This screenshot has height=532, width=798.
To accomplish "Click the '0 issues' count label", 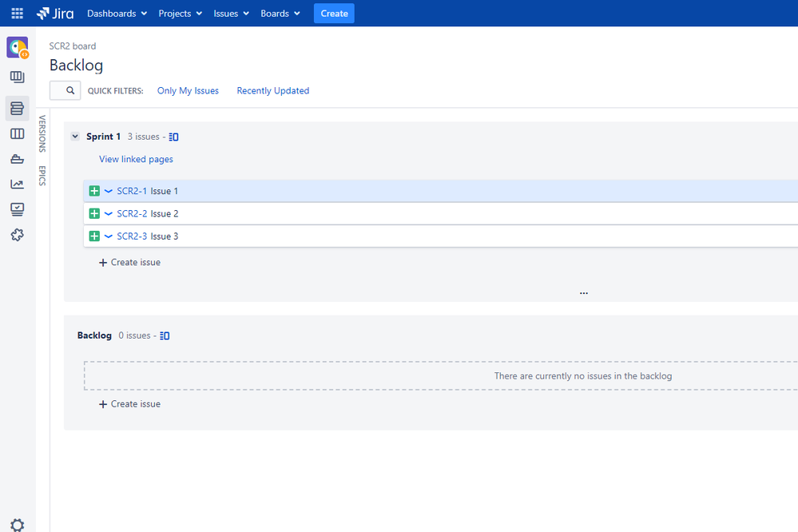I will (134, 335).
